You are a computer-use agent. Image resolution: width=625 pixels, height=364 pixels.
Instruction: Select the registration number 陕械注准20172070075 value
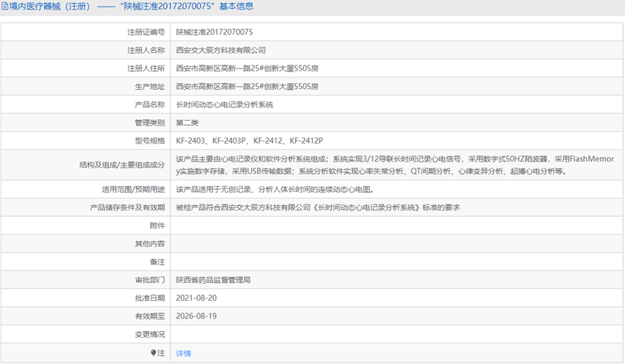coord(215,32)
